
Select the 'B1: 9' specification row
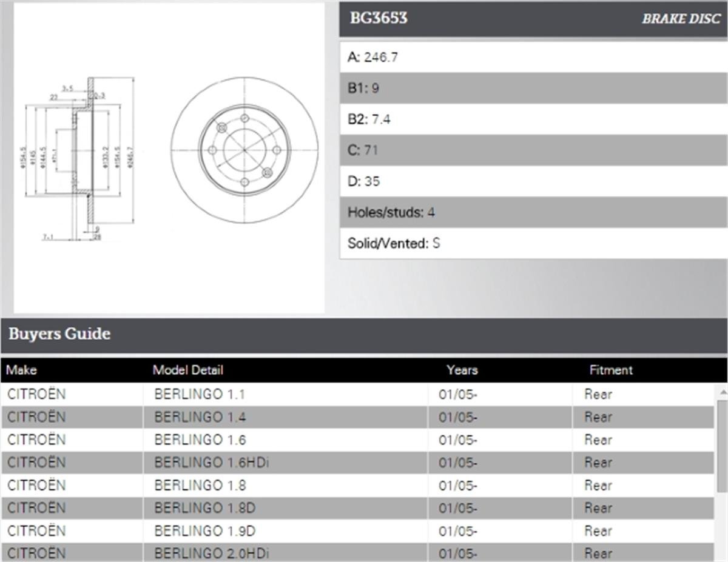[x=533, y=88]
